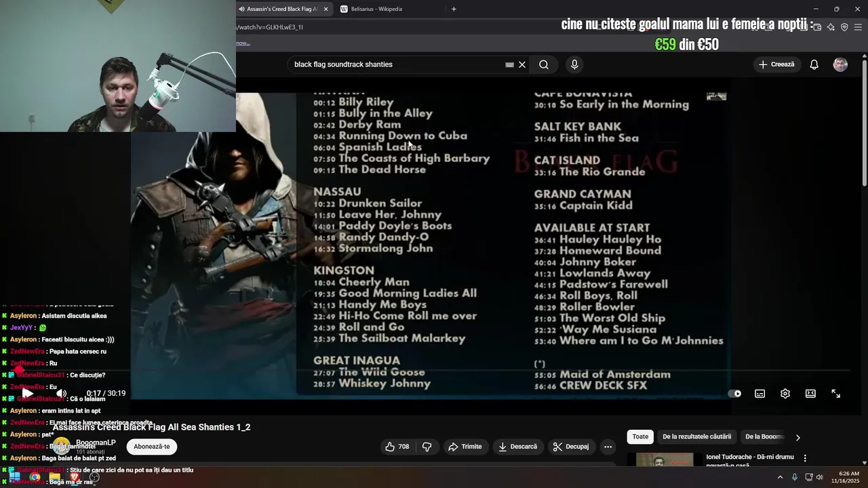The width and height of the screenshot is (868, 488).
Task: Click the taskbar microphone tray icon
Action: click(x=795, y=477)
